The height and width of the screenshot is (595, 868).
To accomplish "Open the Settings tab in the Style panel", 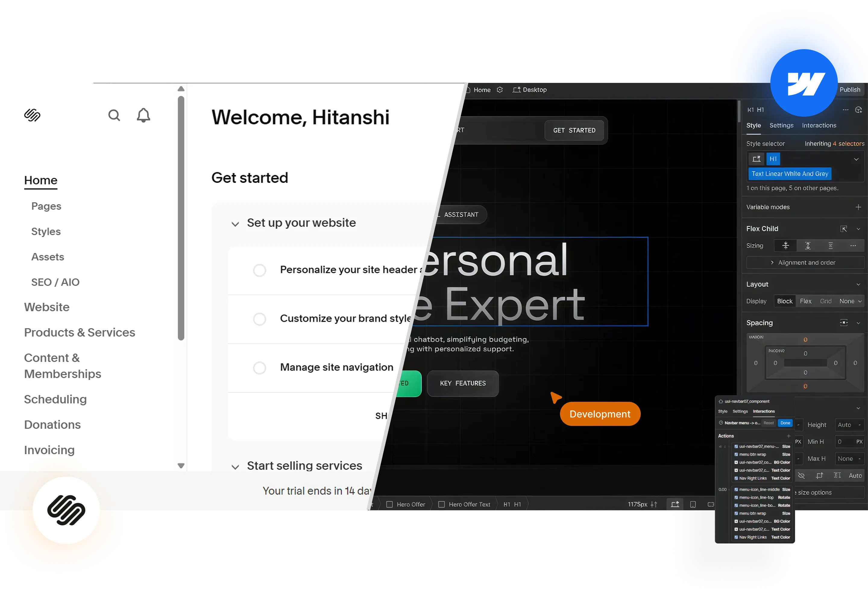I will click(781, 125).
